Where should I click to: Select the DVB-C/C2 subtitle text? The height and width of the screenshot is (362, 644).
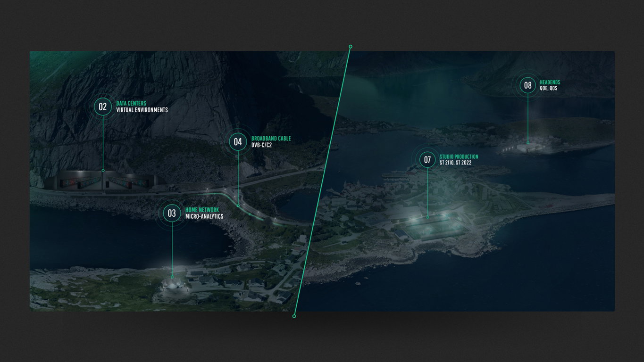click(x=262, y=145)
